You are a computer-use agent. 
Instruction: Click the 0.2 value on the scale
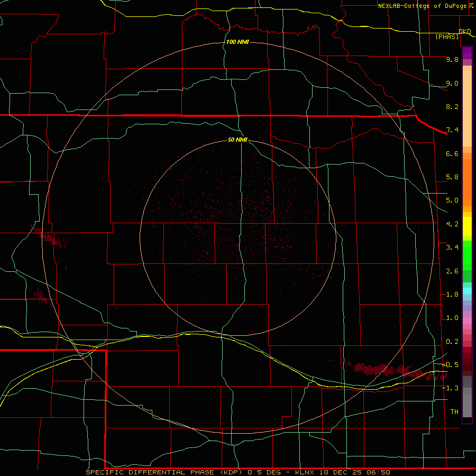click(x=452, y=342)
